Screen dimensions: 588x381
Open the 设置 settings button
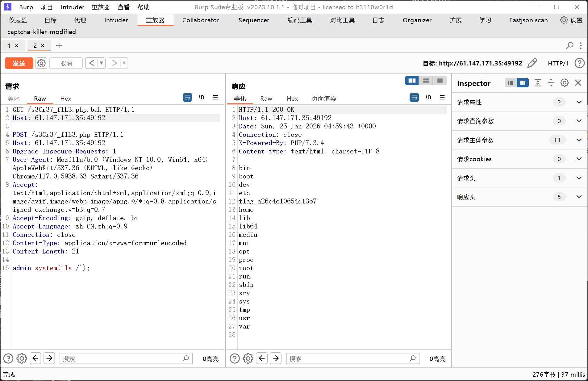pyautogui.click(x=571, y=20)
